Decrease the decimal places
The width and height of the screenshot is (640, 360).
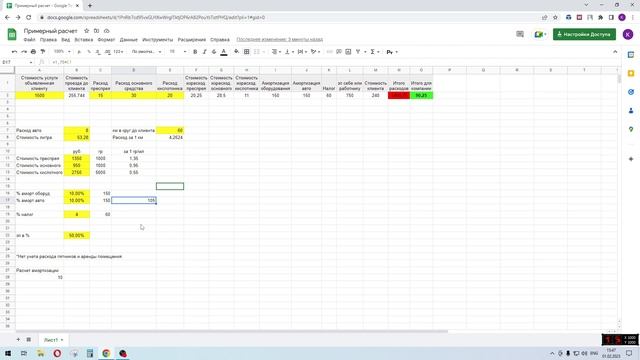pyautogui.click(x=98, y=52)
